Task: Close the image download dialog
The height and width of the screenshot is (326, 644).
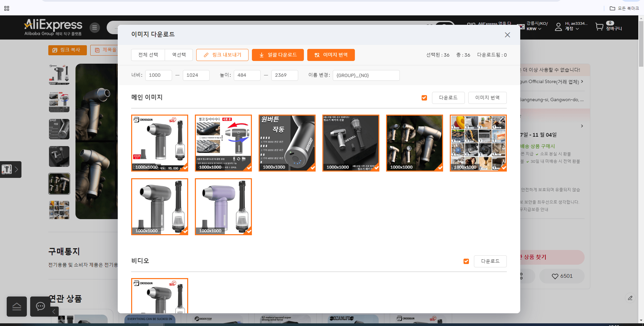Action: point(507,35)
